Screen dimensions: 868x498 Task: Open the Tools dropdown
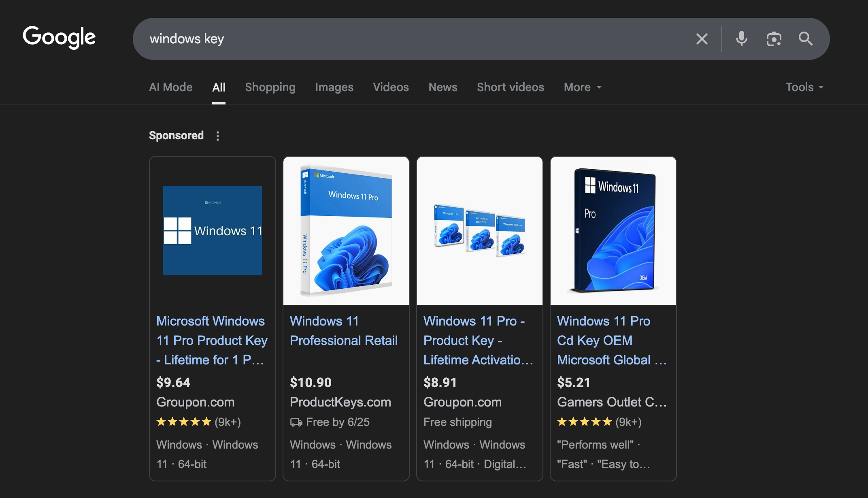pyautogui.click(x=804, y=87)
